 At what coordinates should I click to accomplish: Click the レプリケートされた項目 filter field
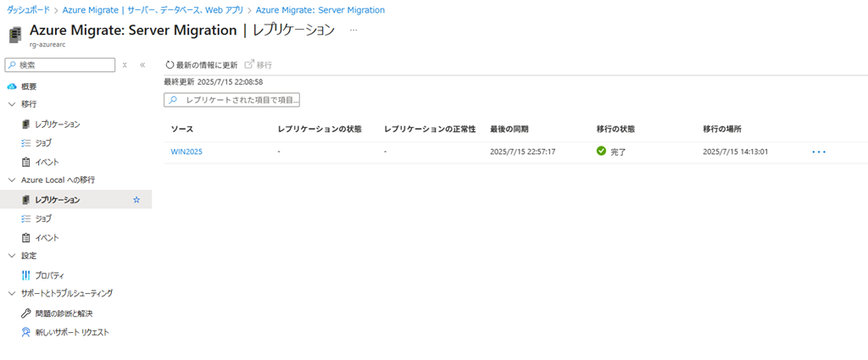tap(231, 100)
